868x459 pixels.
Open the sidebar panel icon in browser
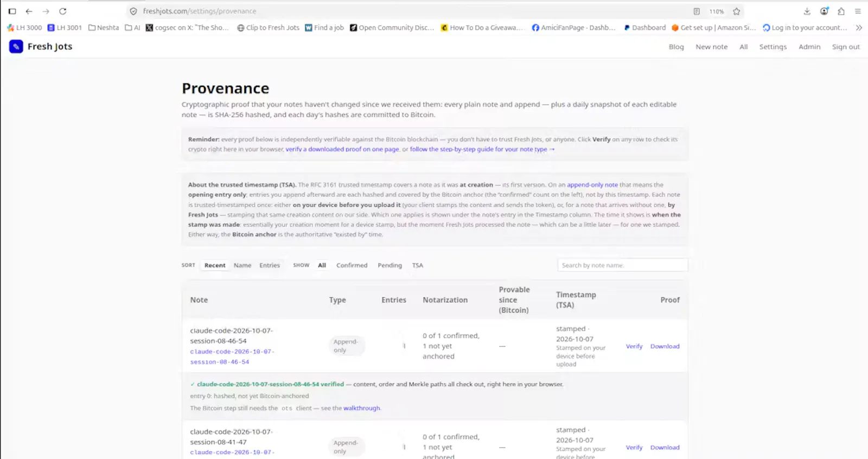coord(12,11)
